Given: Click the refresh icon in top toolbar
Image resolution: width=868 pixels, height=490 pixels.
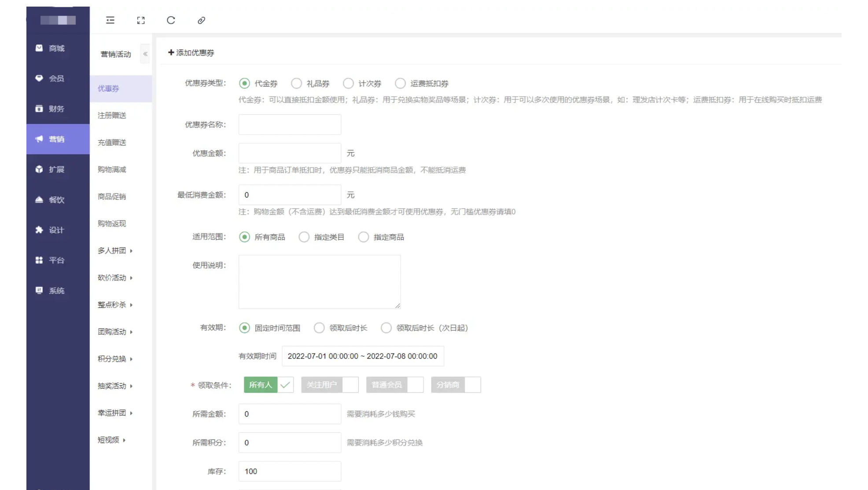Looking at the screenshot, I should pos(171,20).
